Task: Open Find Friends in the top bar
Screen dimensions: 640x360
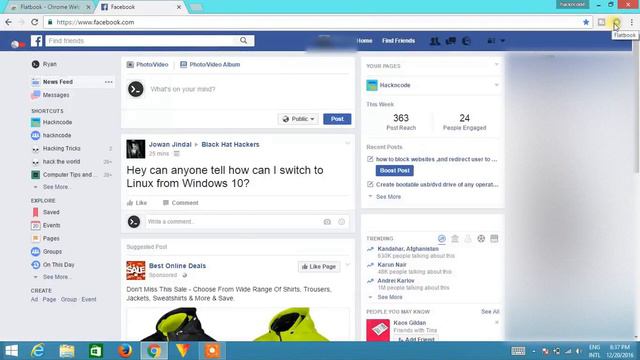Action: pyautogui.click(x=398, y=41)
